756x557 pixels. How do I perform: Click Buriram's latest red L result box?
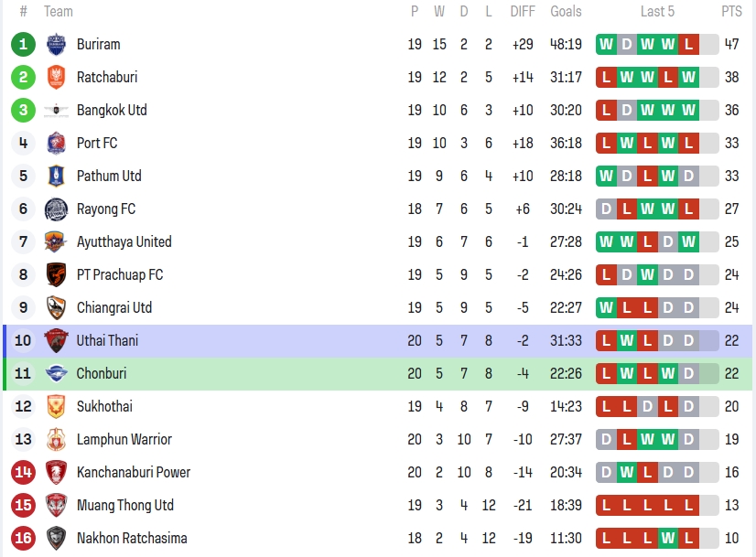(x=688, y=45)
